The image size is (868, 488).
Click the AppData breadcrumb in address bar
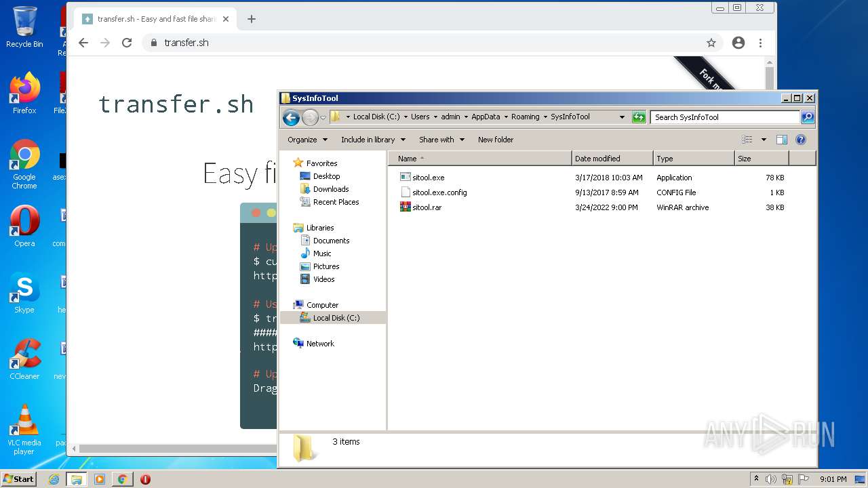pyautogui.click(x=486, y=117)
